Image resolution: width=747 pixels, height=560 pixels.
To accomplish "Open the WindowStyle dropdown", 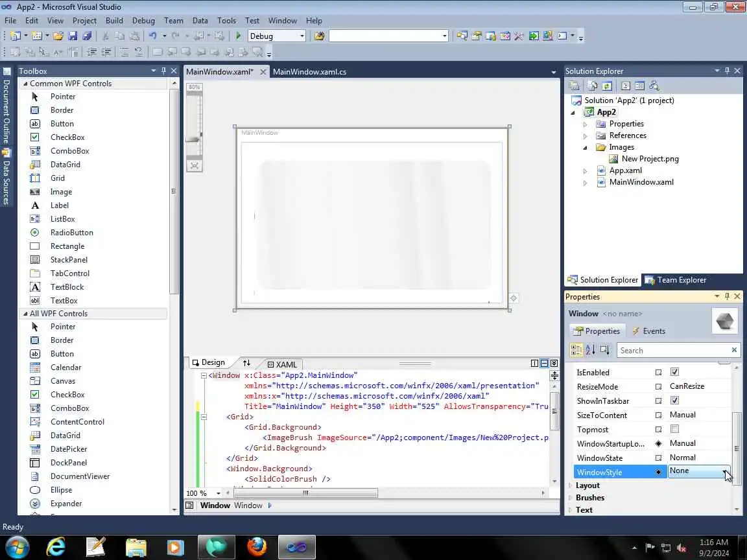I will [724, 471].
